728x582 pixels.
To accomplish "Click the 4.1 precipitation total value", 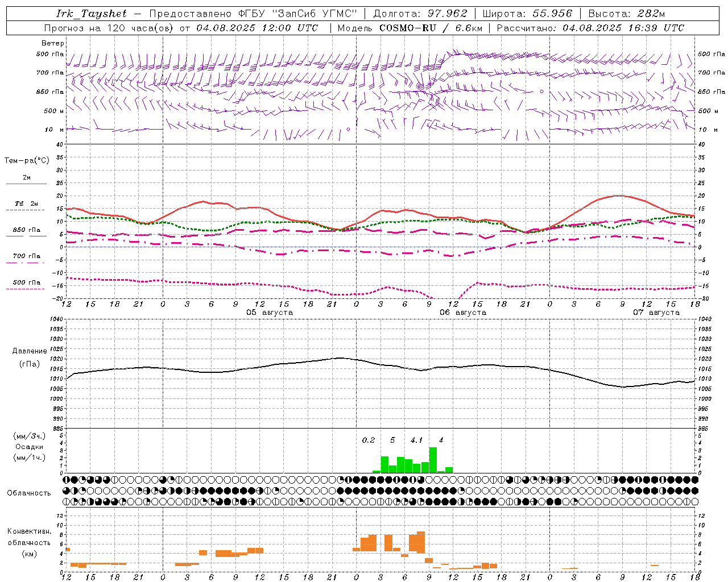I will click(x=416, y=440).
